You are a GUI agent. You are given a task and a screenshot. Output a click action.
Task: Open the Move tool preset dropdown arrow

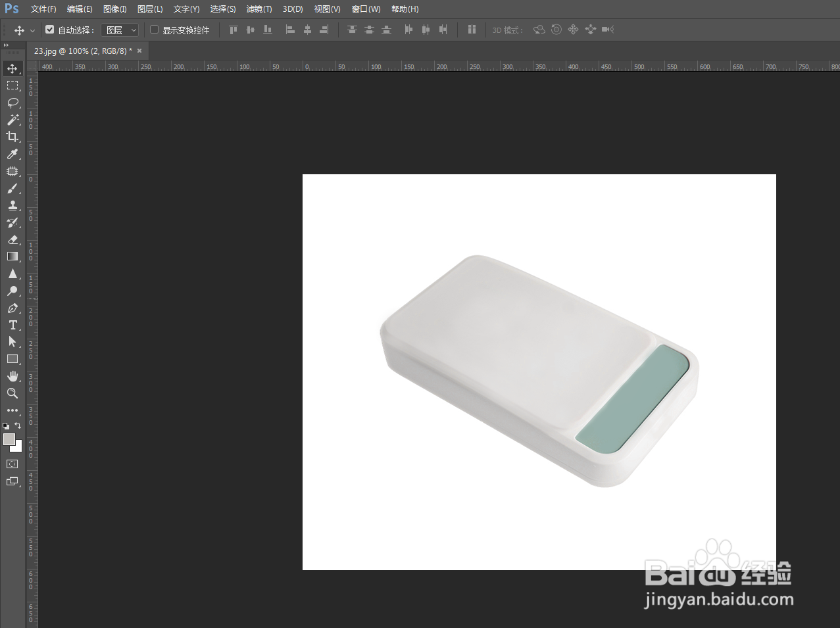pos(32,30)
